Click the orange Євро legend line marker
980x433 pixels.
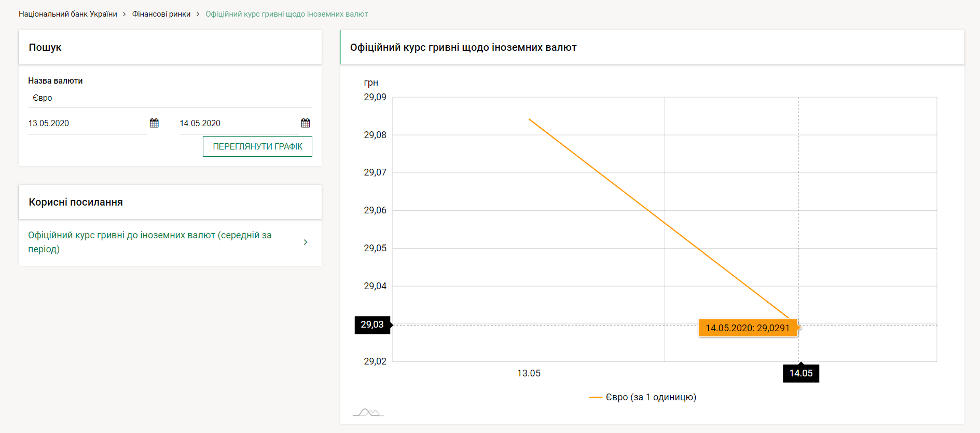click(x=595, y=397)
